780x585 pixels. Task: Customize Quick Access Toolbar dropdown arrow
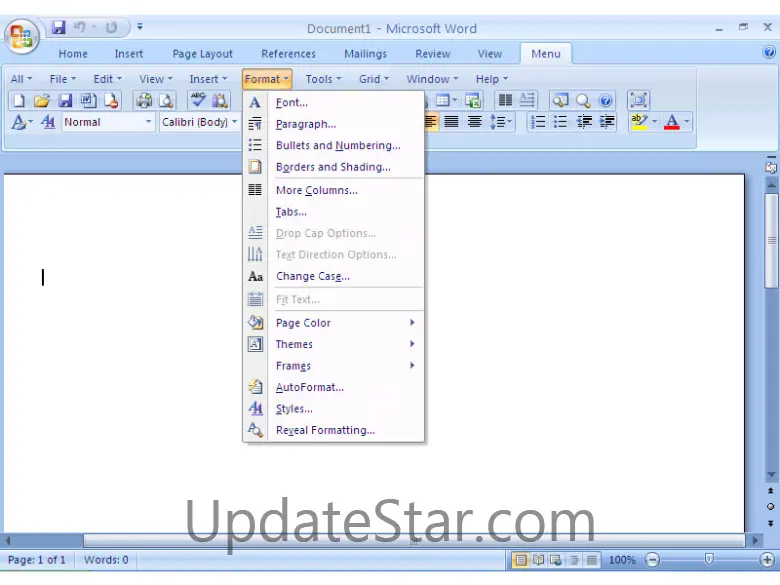[140, 27]
